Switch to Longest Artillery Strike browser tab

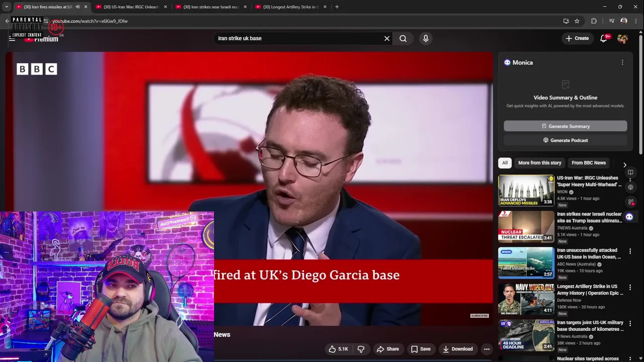tap(290, 7)
